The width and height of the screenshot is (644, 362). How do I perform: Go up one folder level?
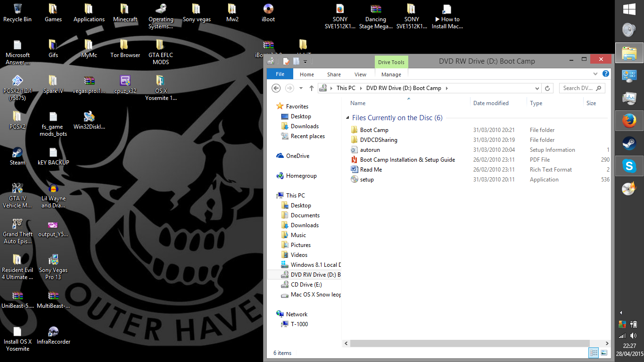pos(312,88)
